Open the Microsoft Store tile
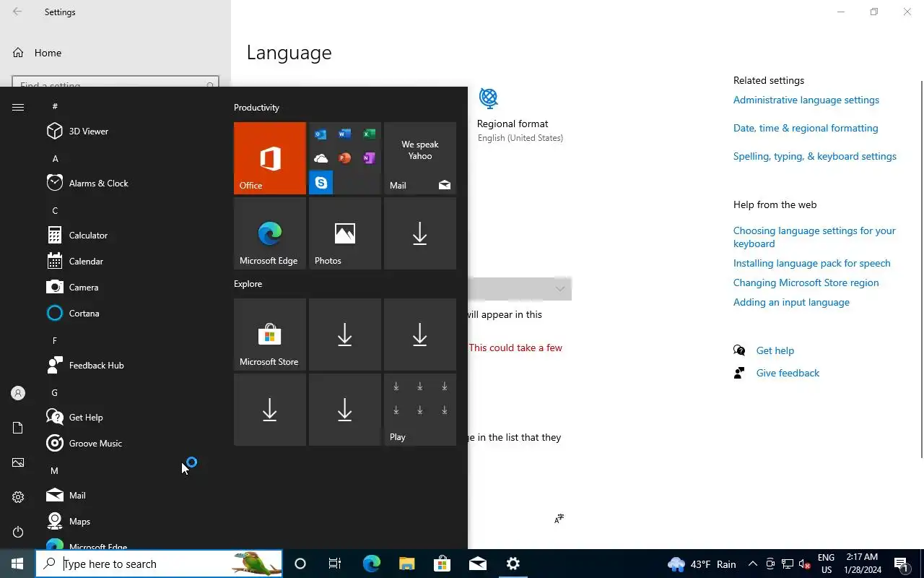 point(270,335)
